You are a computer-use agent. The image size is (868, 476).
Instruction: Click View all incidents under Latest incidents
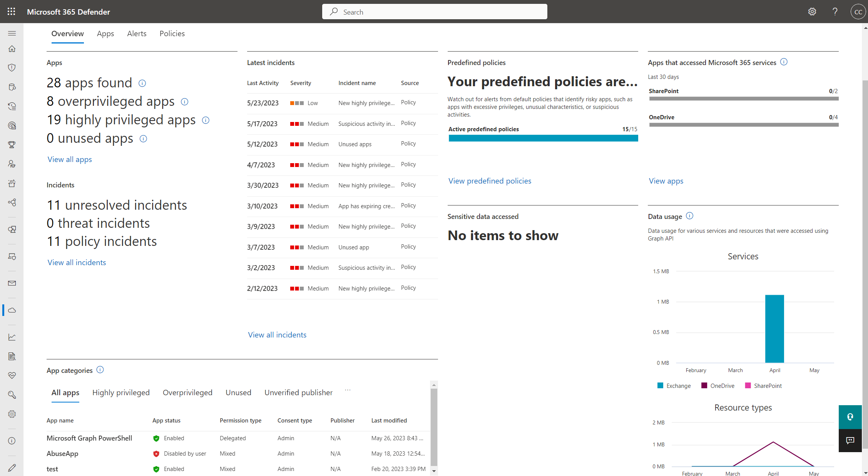tap(277, 335)
